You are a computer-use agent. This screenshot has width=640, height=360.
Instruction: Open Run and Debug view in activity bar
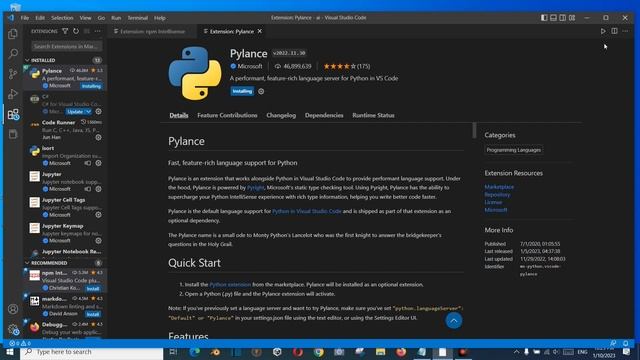coord(13,94)
